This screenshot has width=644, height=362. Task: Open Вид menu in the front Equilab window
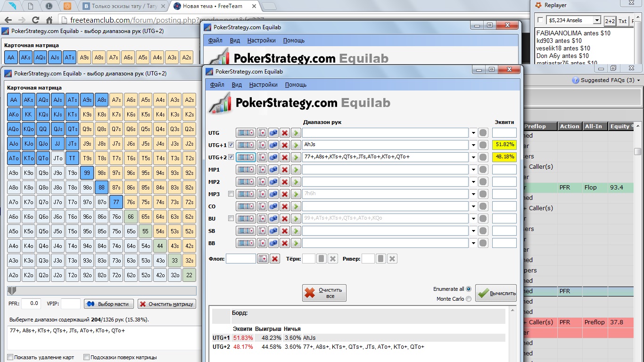click(237, 85)
